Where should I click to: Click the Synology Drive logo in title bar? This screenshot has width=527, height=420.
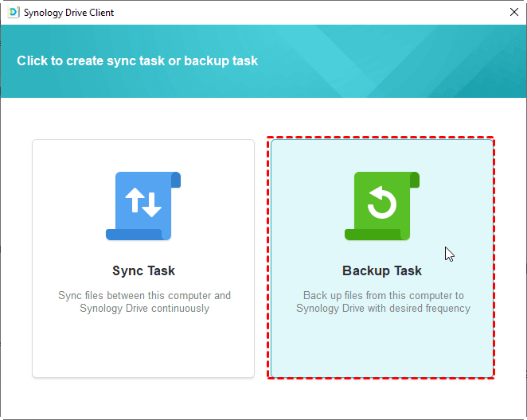pos(13,12)
